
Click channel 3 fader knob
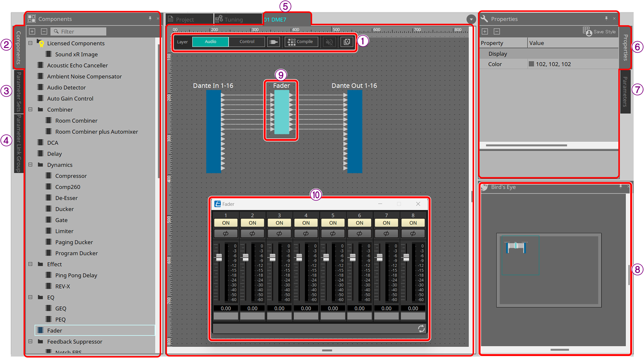pos(272,257)
